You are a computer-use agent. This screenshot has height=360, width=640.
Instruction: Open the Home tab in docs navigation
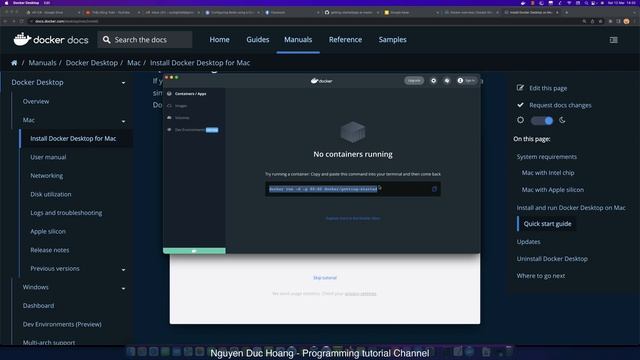219,40
